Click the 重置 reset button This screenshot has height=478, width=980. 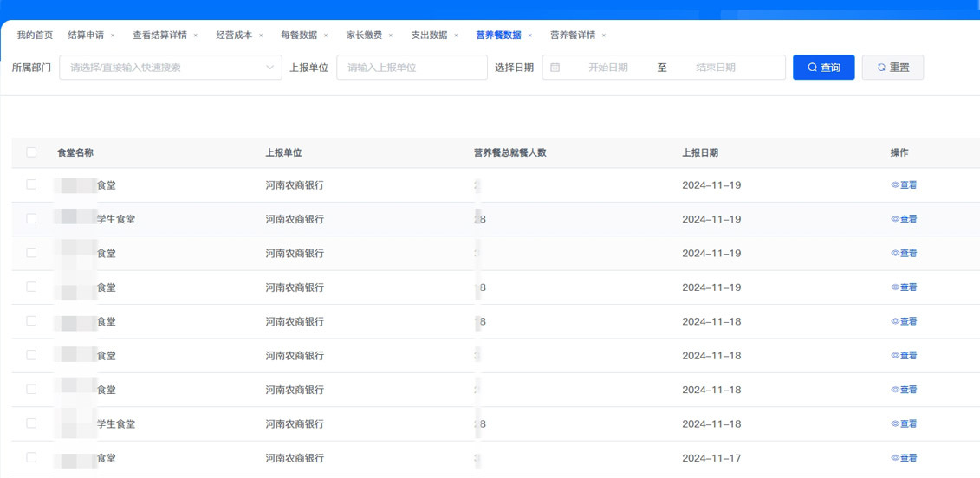[x=892, y=68]
